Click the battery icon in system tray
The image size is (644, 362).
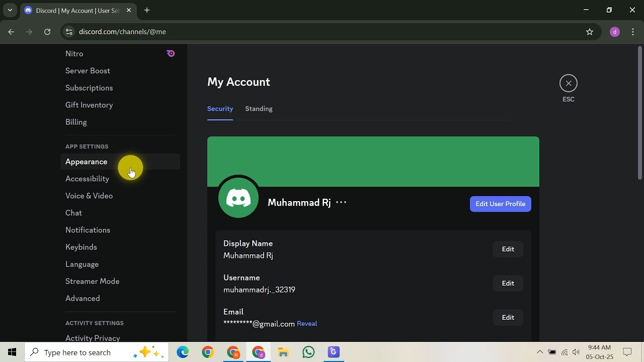coord(552,352)
